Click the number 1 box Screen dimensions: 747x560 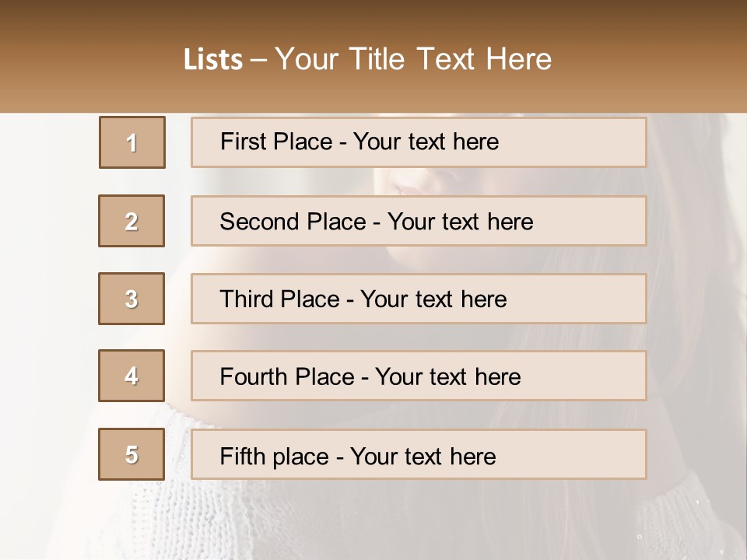[x=132, y=142]
